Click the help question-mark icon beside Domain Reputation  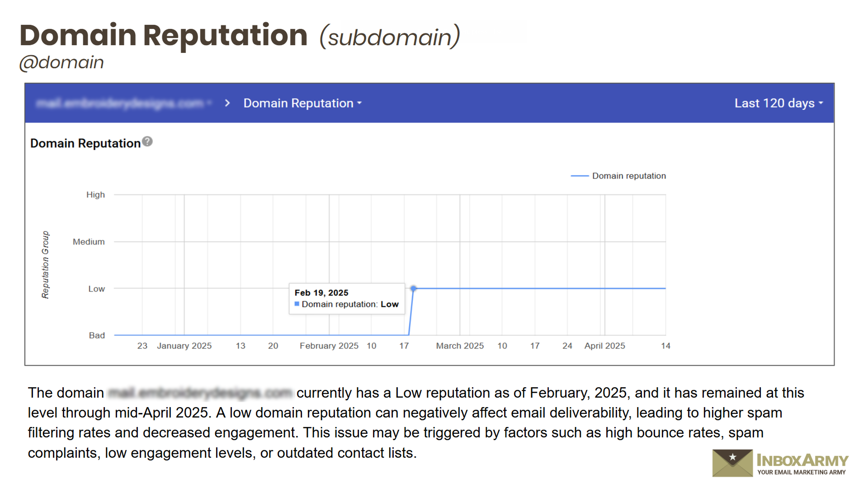click(x=147, y=142)
